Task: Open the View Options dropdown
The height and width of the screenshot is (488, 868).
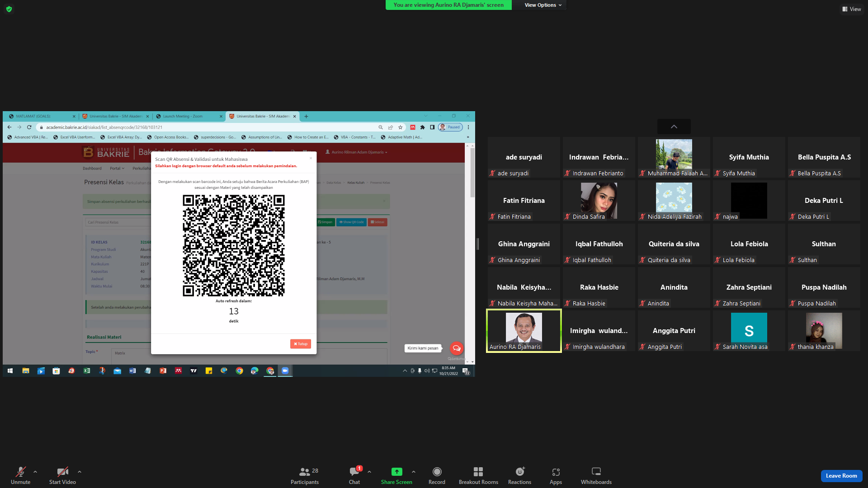Action: pos(543,5)
